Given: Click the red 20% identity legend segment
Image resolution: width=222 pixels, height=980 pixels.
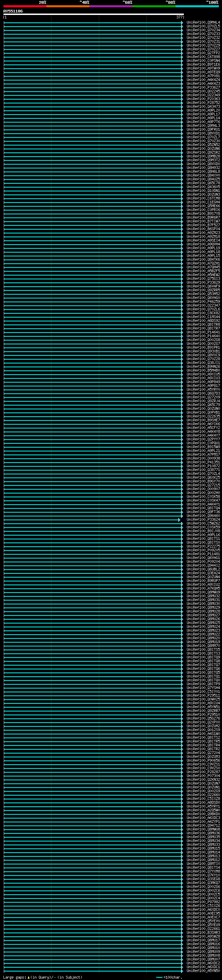Looking at the screenshot, I should (25, 6).
